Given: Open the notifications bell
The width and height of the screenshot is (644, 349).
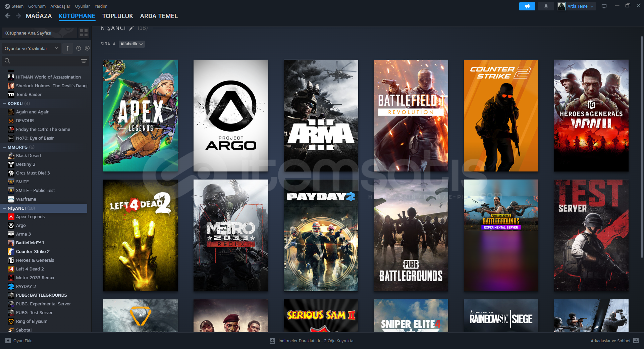Looking at the screenshot, I should 546,6.
